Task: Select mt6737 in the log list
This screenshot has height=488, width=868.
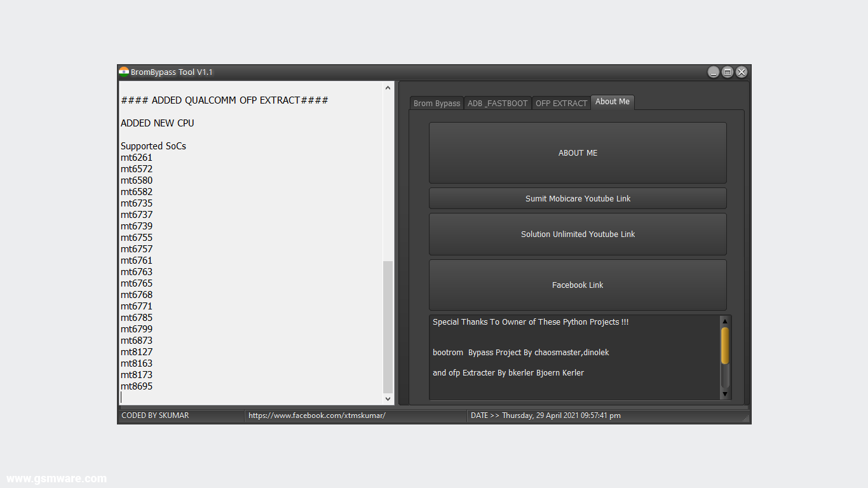Action: point(137,215)
